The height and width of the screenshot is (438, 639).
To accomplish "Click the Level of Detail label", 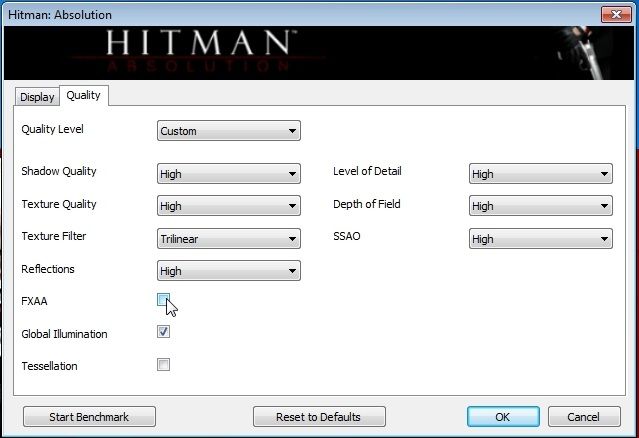I will tap(367, 171).
